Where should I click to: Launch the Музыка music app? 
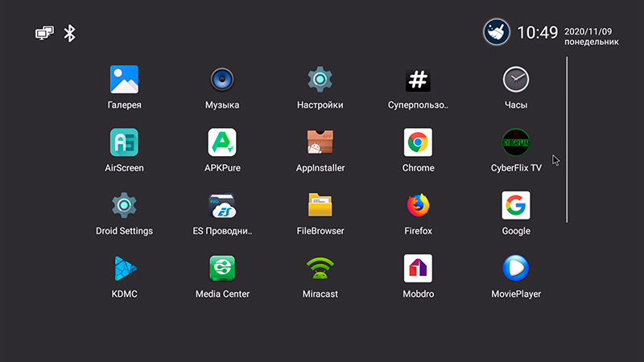222,80
